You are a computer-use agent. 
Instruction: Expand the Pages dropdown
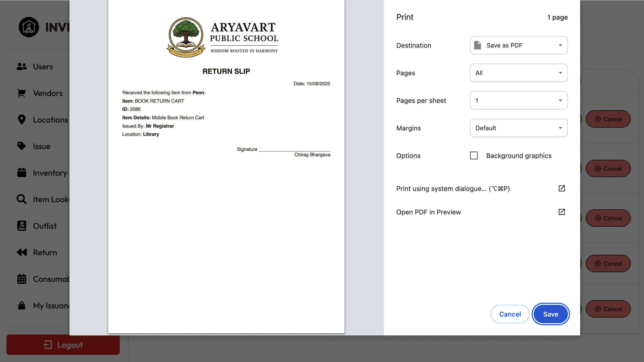tap(519, 73)
